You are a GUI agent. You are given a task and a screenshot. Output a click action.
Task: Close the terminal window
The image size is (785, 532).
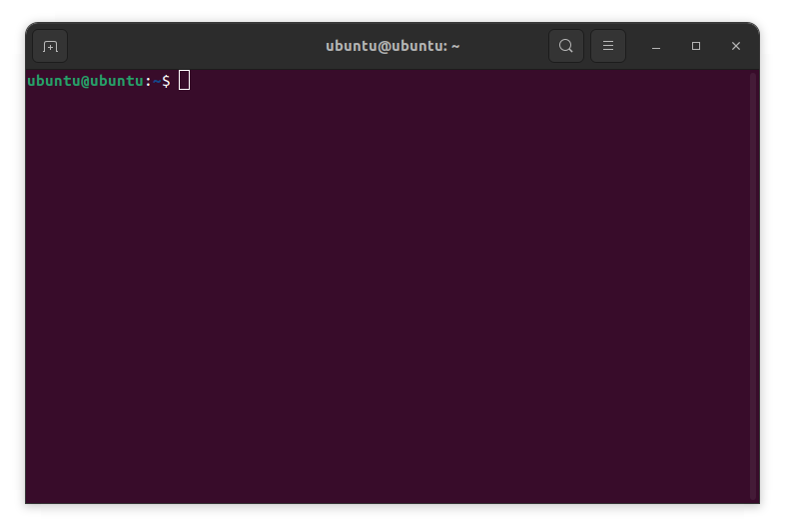[x=735, y=46]
